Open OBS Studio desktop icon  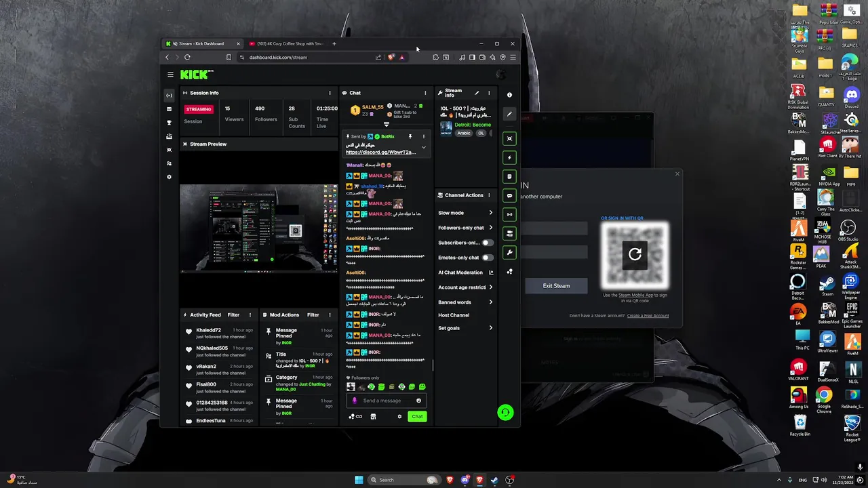coord(849,230)
